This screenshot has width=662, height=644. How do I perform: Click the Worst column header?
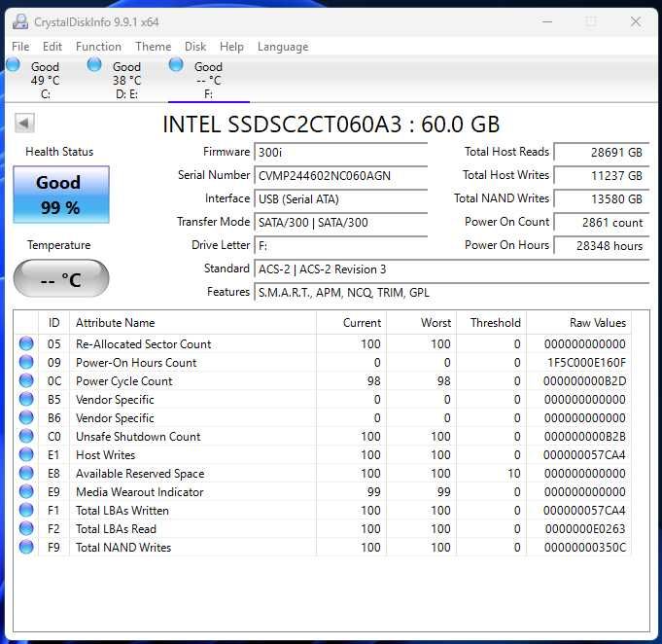click(x=421, y=323)
